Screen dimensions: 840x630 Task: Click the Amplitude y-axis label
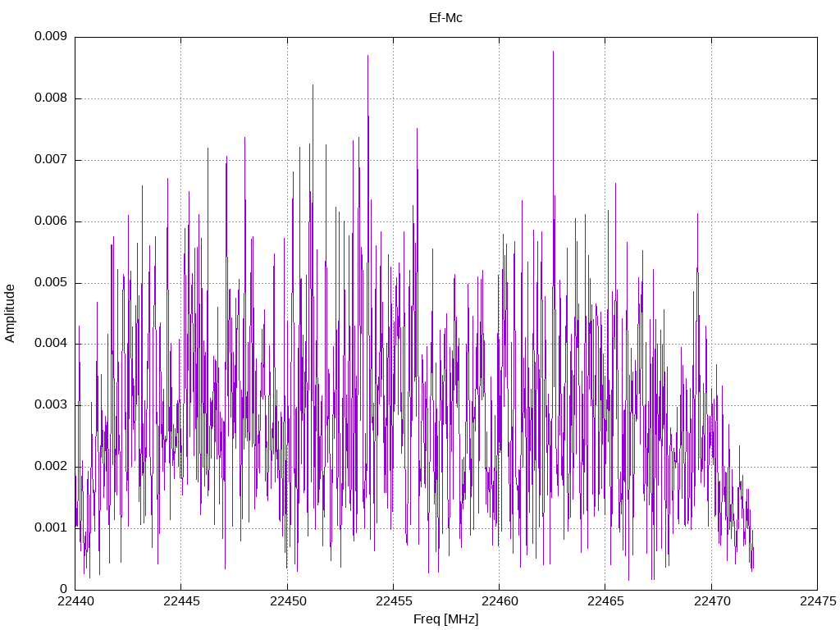point(10,313)
